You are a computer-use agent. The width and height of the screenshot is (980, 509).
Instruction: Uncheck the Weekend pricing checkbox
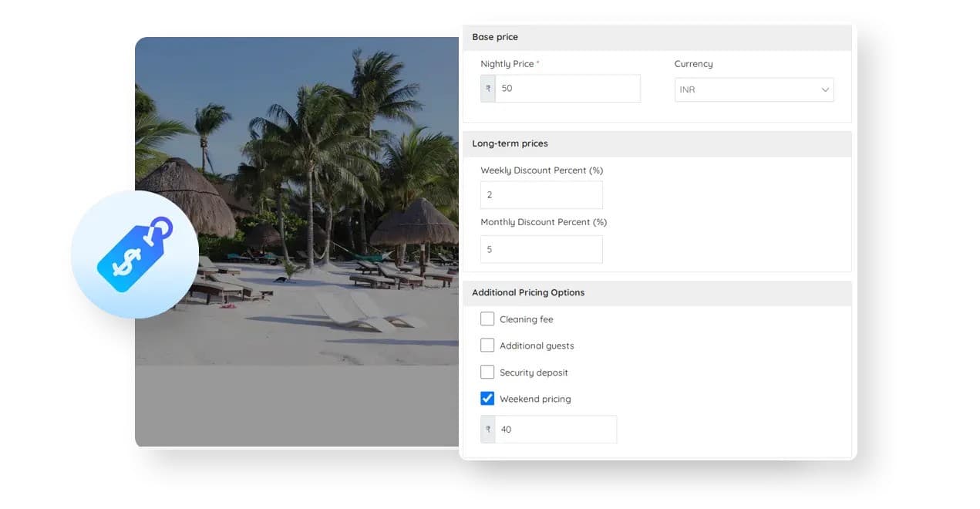click(487, 398)
